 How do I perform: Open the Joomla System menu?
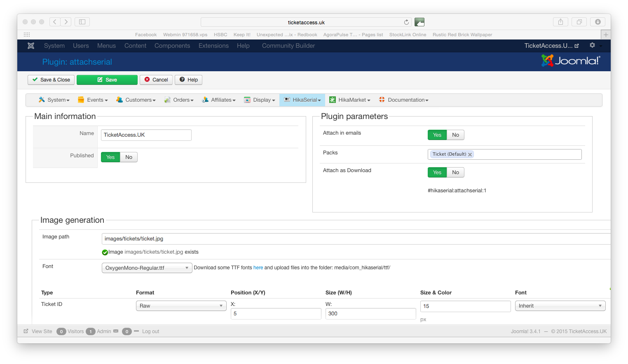54,46
